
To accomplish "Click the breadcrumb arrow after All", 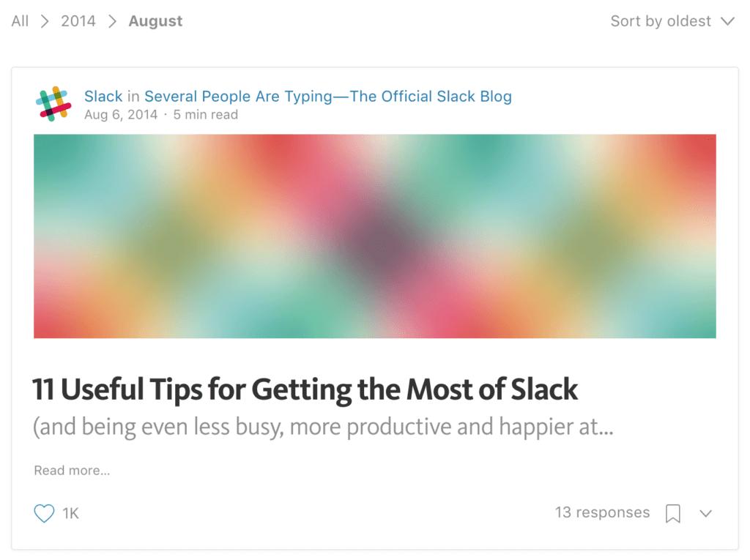I will (45, 21).
